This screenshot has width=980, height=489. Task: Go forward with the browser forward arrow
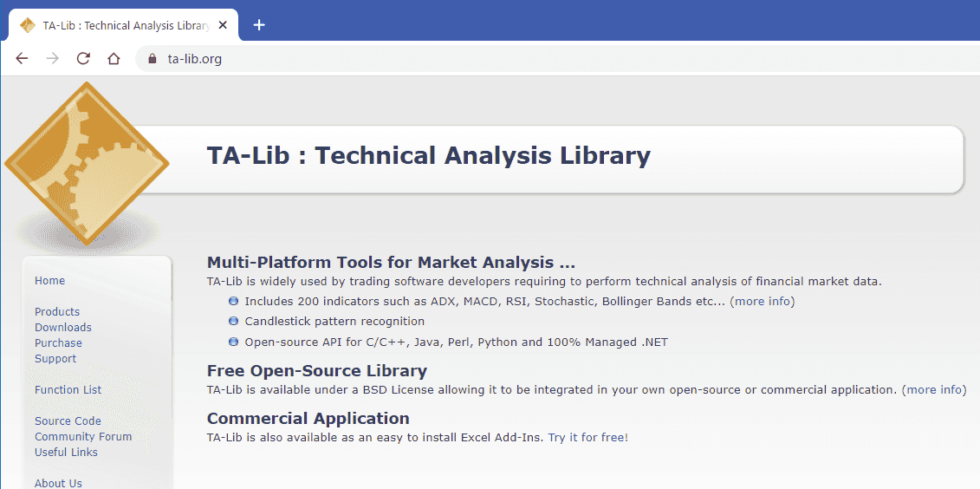[x=53, y=59]
